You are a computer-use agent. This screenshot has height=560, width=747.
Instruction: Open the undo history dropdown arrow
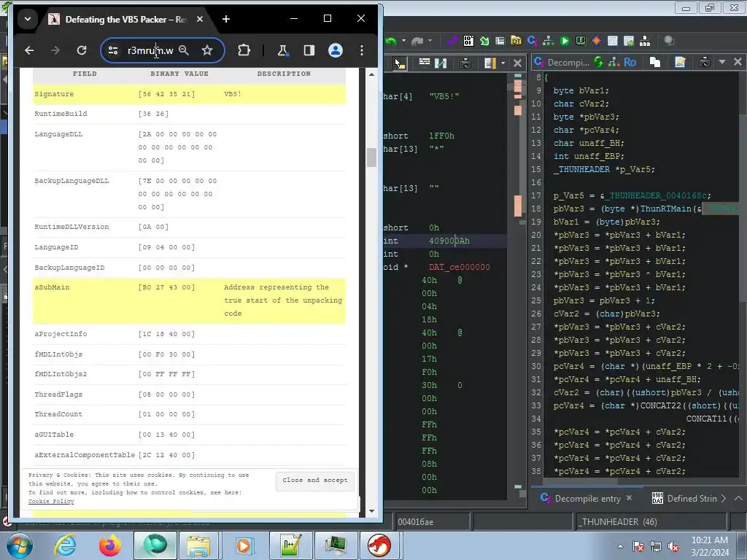pyautogui.click(x=403, y=42)
